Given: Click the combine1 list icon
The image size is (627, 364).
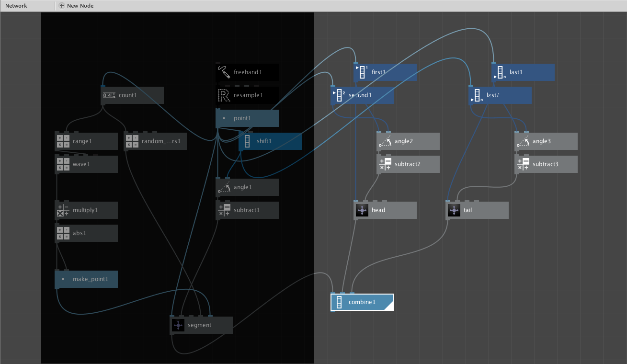Looking at the screenshot, I should click(339, 302).
